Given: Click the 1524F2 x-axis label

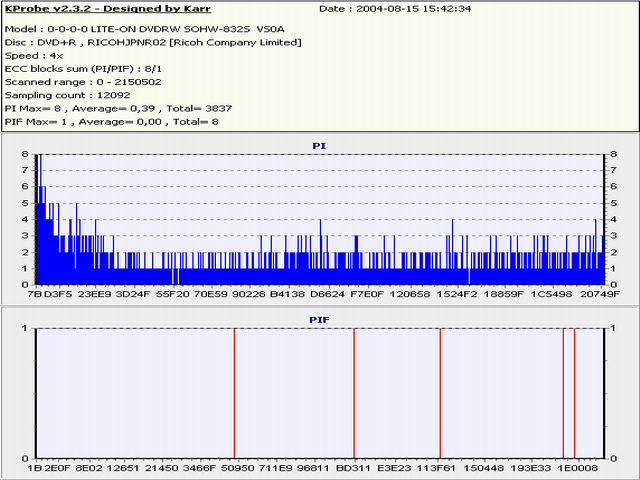Looking at the screenshot, I should click(457, 294).
